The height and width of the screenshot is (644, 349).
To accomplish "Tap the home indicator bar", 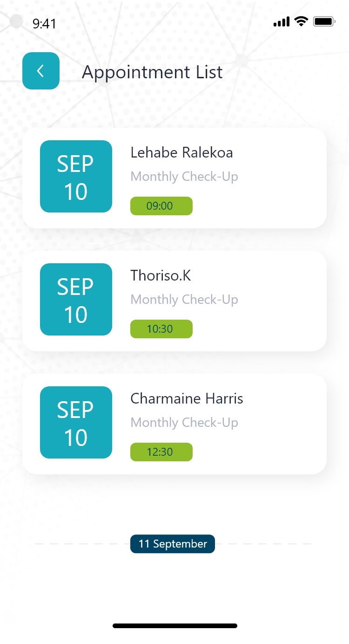I will (x=175, y=626).
